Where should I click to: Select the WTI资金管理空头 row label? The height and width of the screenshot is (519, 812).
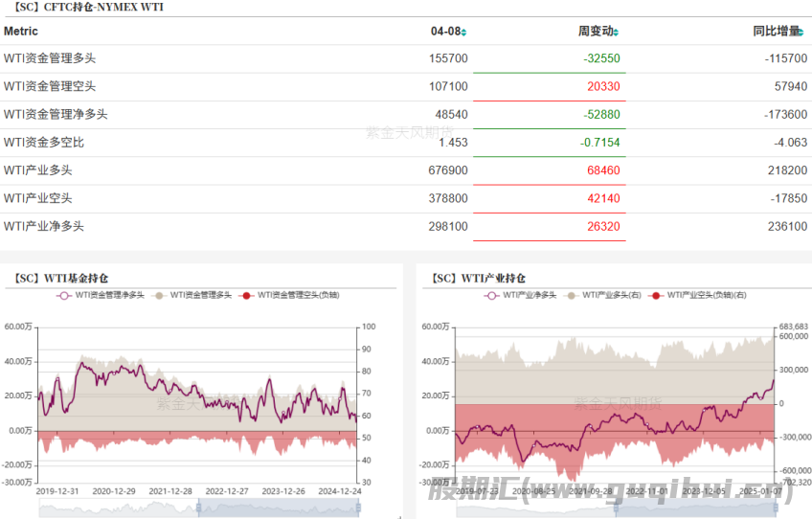(x=50, y=86)
